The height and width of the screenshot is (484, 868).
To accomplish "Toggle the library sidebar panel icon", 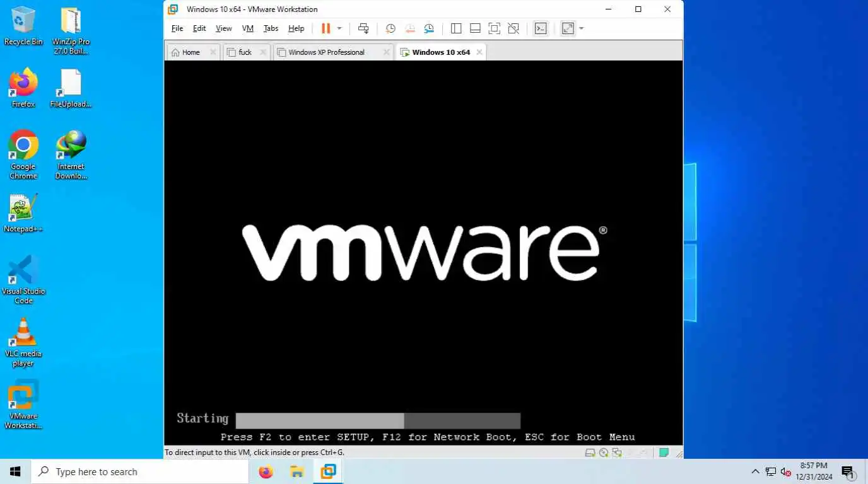I will 456,28.
